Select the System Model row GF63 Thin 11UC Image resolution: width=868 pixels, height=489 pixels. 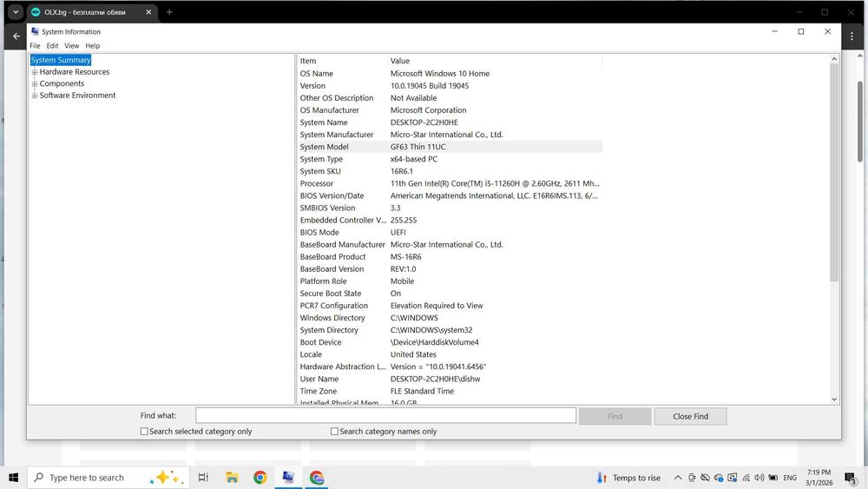click(450, 147)
